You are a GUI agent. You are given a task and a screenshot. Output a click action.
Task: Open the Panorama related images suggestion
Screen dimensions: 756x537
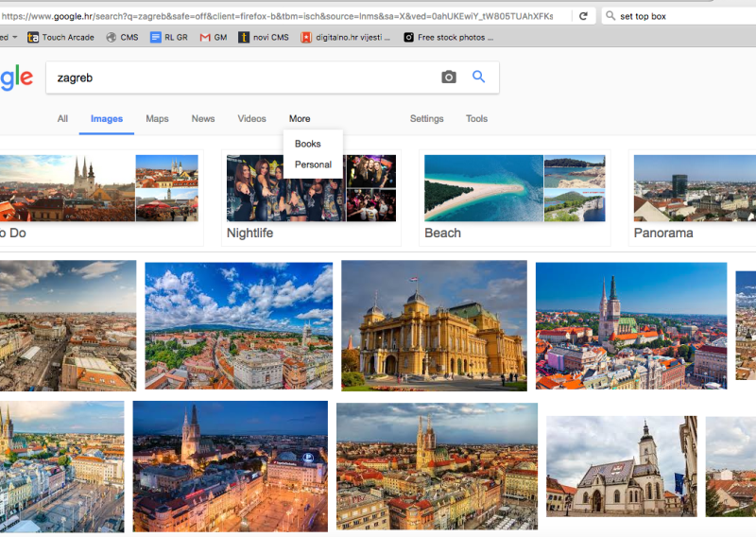click(695, 199)
